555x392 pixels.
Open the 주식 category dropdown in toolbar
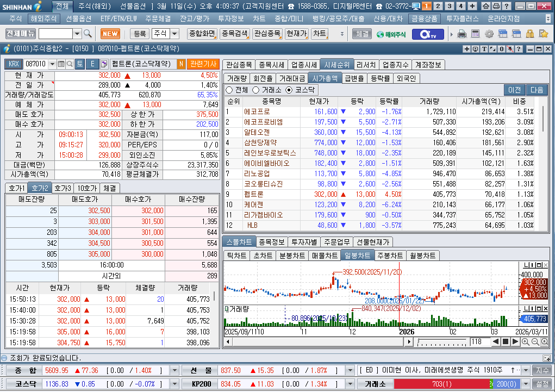click(174, 34)
